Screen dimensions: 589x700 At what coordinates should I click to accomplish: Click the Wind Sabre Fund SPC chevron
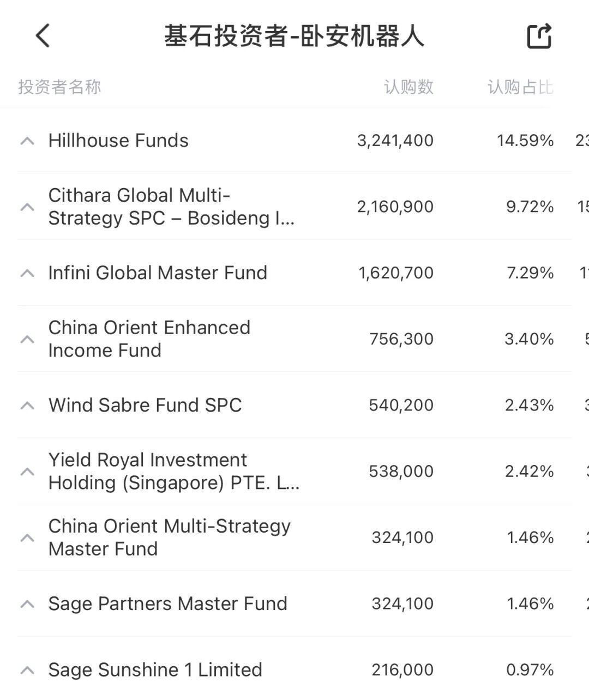click(27, 406)
